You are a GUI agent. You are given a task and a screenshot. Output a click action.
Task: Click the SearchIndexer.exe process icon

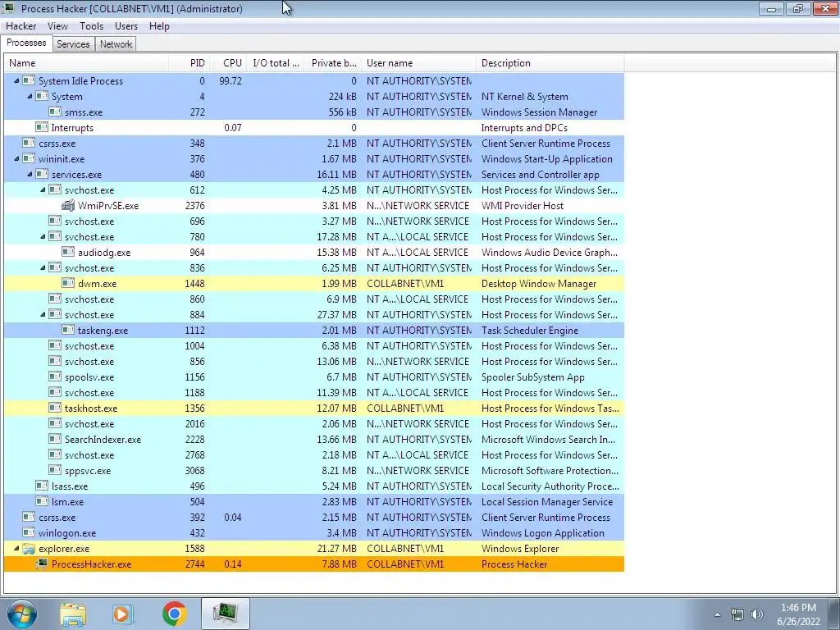(x=55, y=440)
